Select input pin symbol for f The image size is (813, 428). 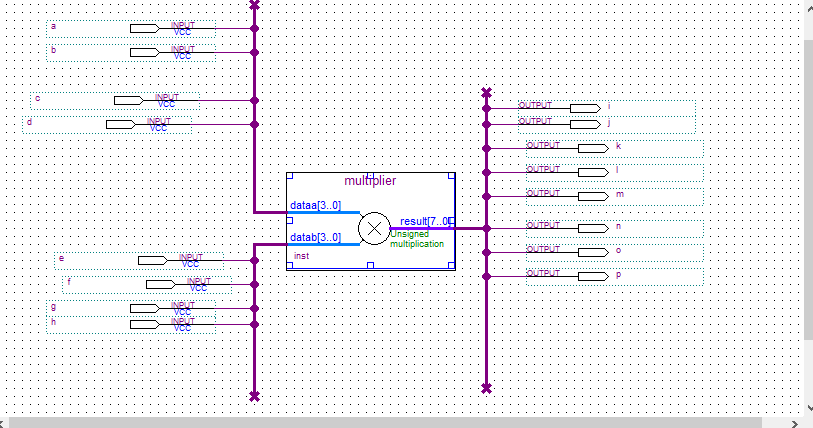click(x=161, y=284)
